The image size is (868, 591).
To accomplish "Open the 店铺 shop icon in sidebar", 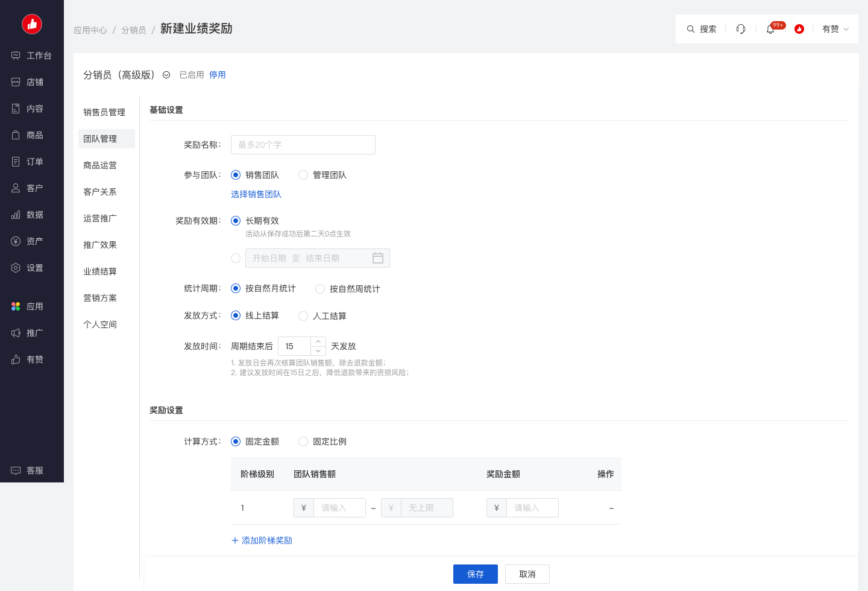I will click(16, 82).
